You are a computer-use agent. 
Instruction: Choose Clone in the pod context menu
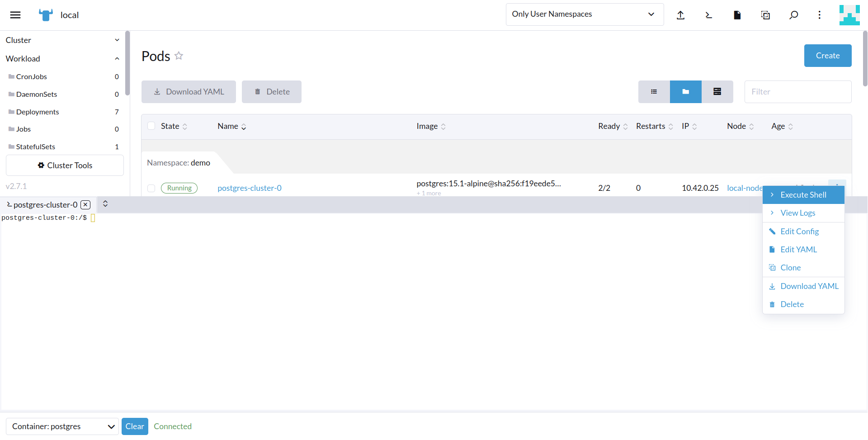[x=790, y=267]
